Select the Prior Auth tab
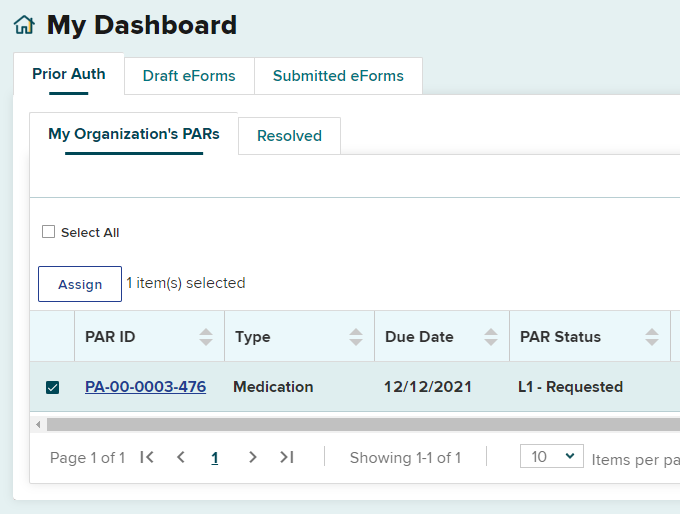Screen dimensions: 680x514 click(x=68, y=74)
